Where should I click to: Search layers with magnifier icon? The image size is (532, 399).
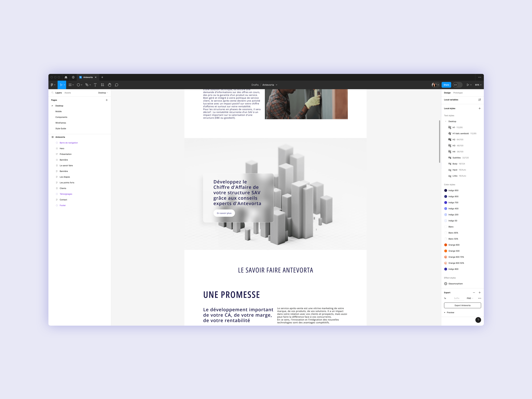52,93
